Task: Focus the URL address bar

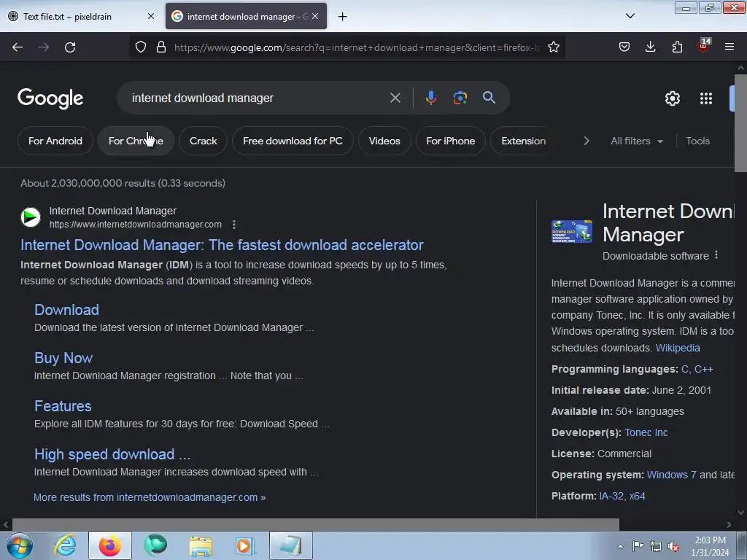Action: pos(356,47)
